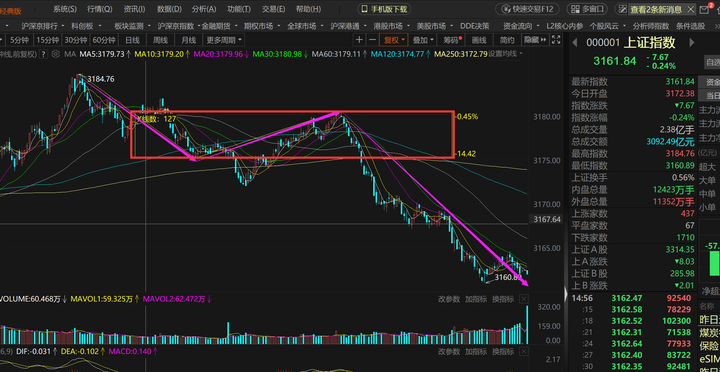The image size is (720, 372).
Task: Expand 设置均线 dropdown
Action: point(505,54)
